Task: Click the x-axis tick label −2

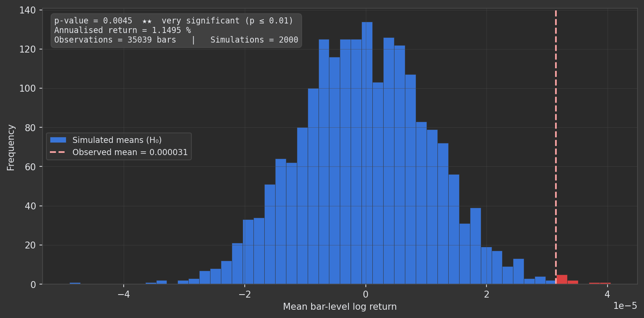Action: [245, 295]
